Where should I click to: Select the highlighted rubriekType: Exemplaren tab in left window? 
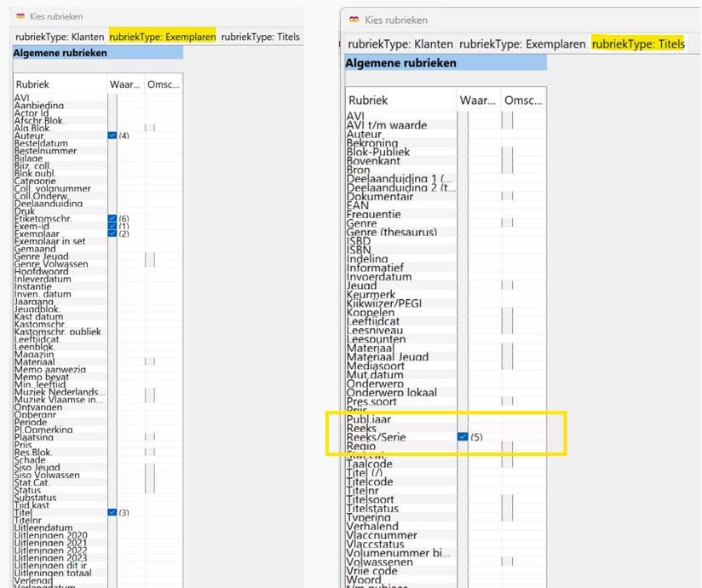pos(162,37)
